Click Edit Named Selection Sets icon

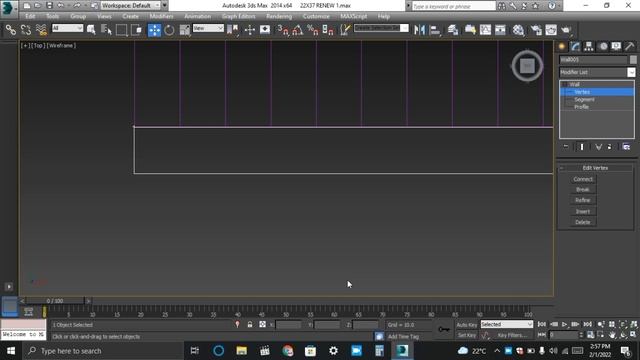point(345,30)
